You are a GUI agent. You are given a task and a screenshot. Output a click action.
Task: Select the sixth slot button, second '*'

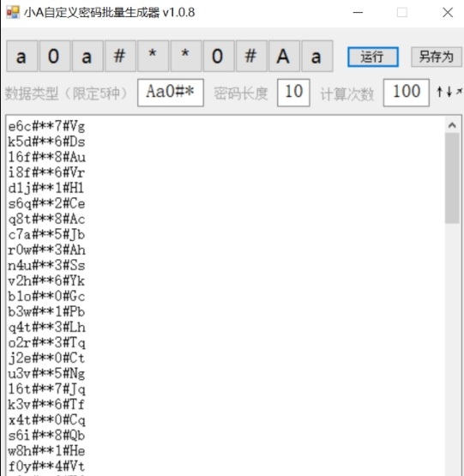(186, 56)
